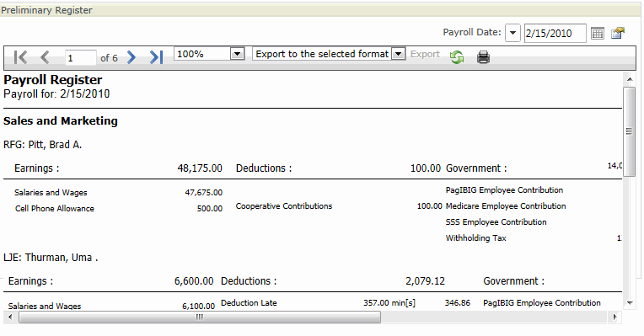The height and width of the screenshot is (336, 644).
Task: Select employee LJE: Thurman, Uma
Action: pyautogui.click(x=51, y=258)
